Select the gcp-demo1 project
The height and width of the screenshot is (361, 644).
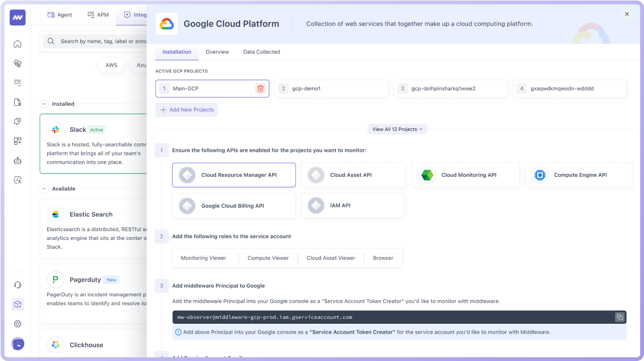point(332,88)
